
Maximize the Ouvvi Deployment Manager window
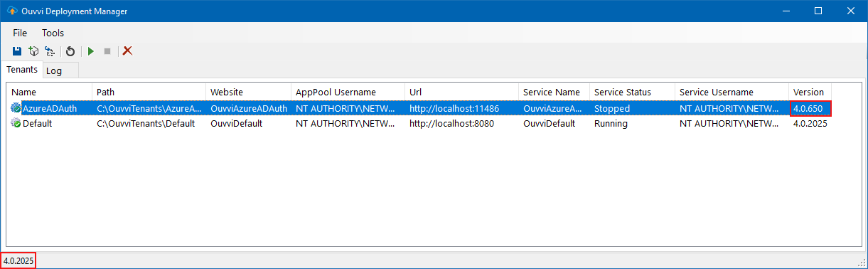click(x=818, y=11)
